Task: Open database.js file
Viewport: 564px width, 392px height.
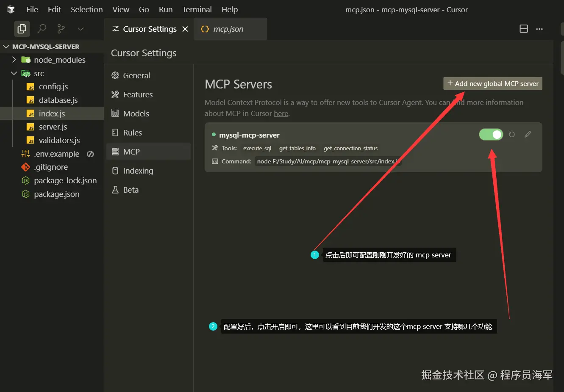Action: [52, 100]
